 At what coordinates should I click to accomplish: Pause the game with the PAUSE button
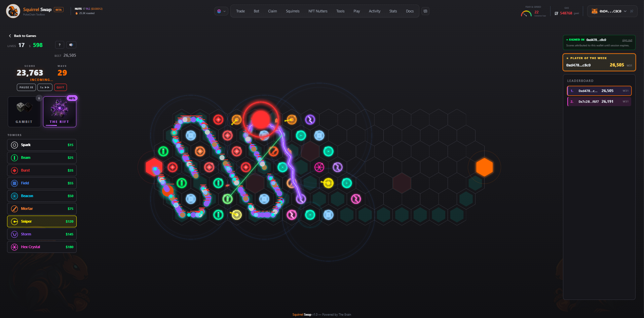(26, 87)
